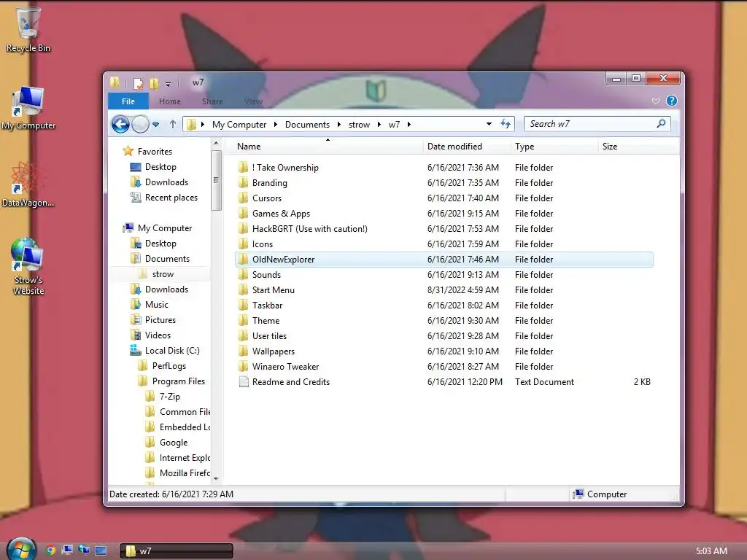747x560 pixels.
Task: Open My Computer desktop icon
Action: click(28, 108)
